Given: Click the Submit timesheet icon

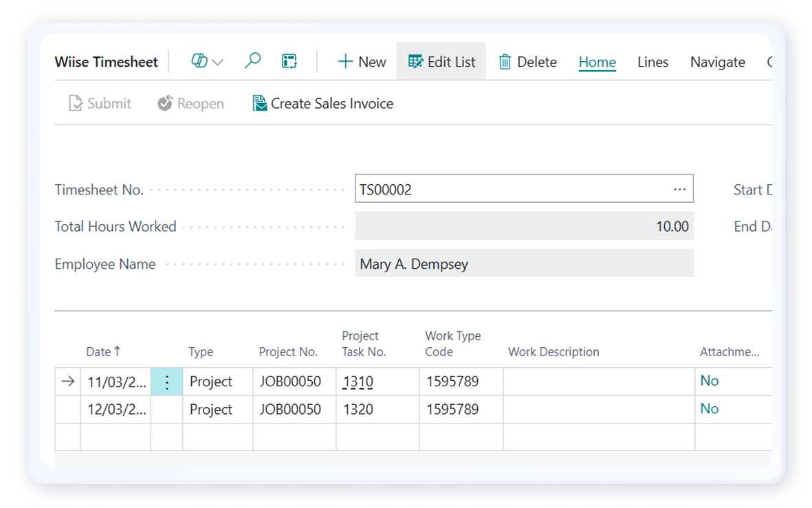Looking at the screenshot, I should (76, 102).
